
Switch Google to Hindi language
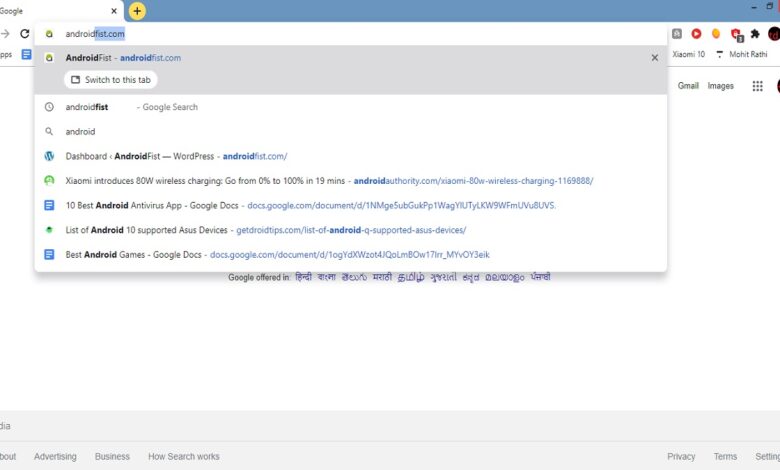click(x=303, y=277)
